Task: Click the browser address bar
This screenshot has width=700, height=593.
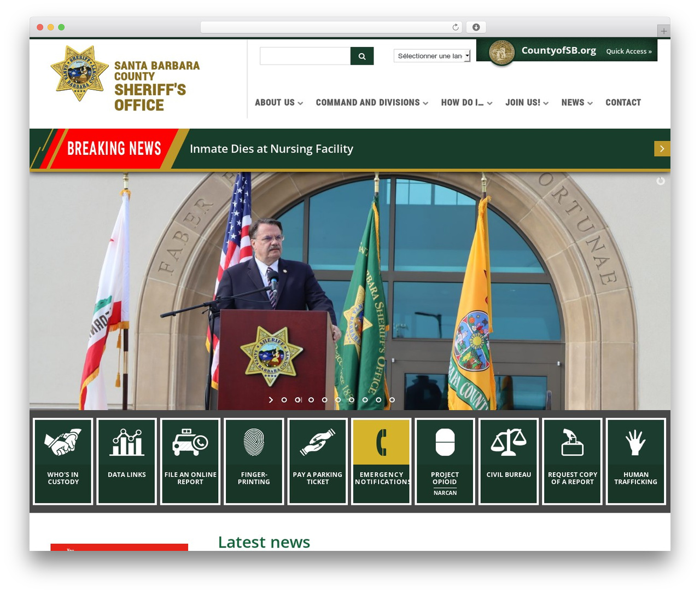Action: 331,27
